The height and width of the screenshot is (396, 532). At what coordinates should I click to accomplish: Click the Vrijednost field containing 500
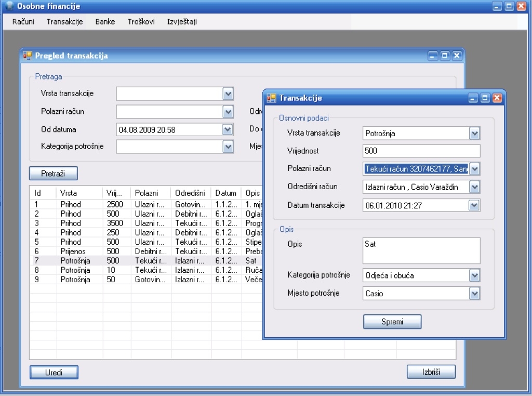[x=421, y=151]
